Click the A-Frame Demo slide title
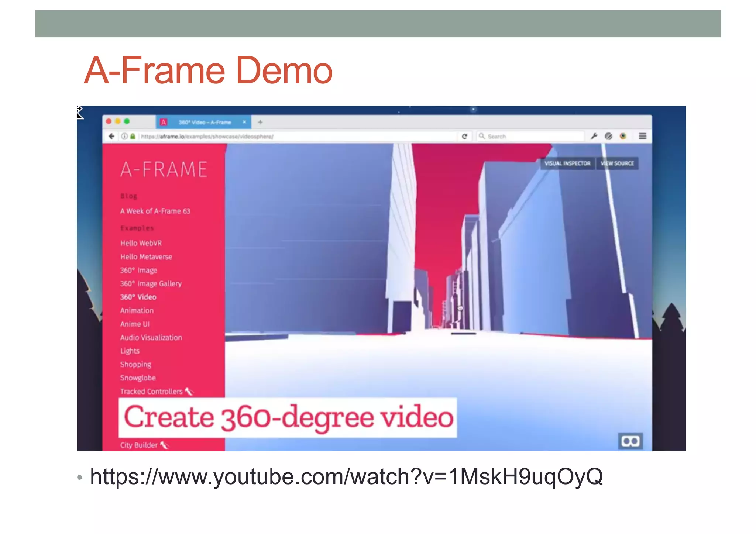The width and height of the screenshot is (756, 534). click(x=209, y=70)
